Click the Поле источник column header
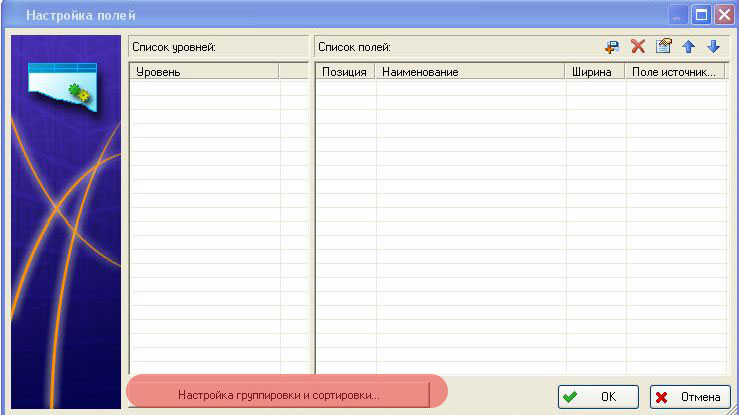739x415 pixels. 674,72
